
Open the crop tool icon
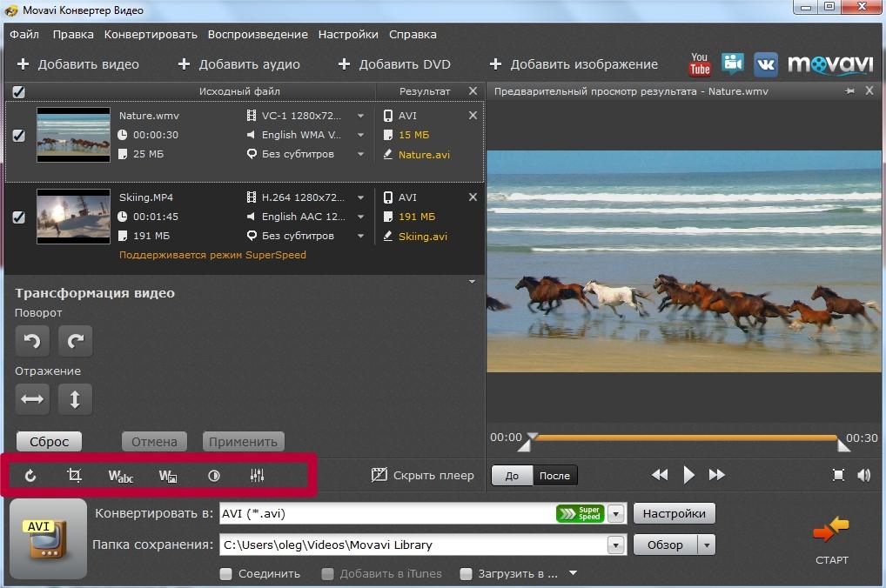(x=74, y=475)
